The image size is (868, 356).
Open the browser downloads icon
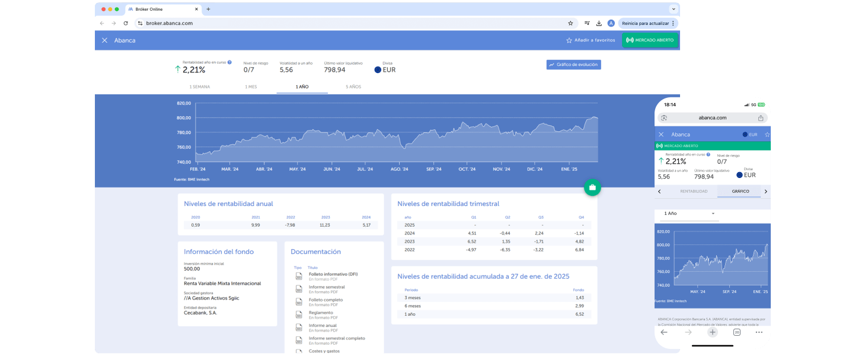[x=599, y=23]
